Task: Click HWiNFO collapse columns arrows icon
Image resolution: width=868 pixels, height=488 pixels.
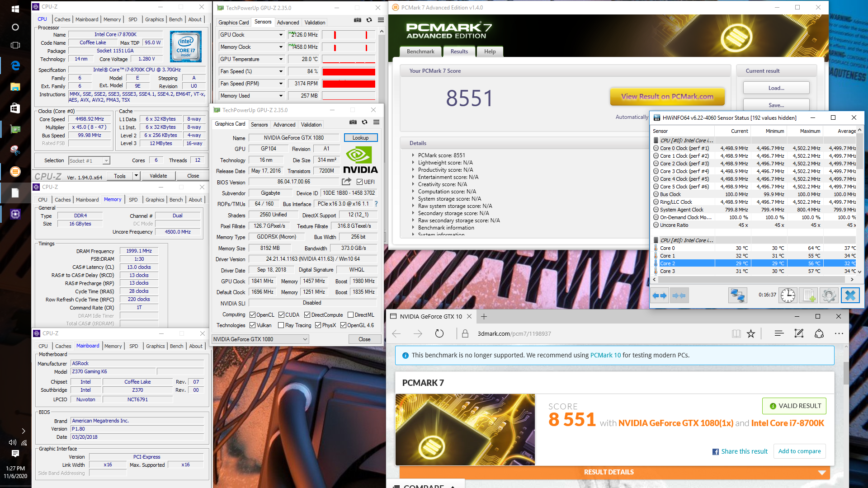Action: 679,296
